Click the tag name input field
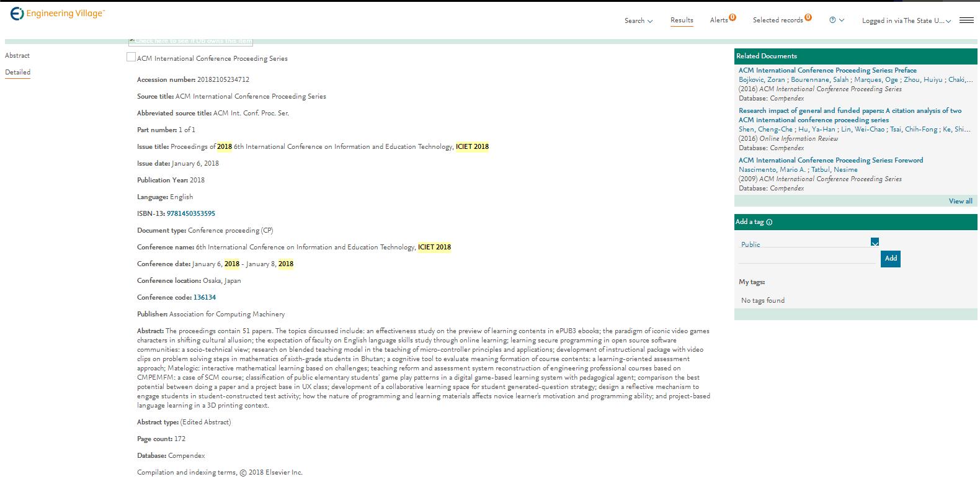The width and height of the screenshot is (980, 487). point(806,257)
